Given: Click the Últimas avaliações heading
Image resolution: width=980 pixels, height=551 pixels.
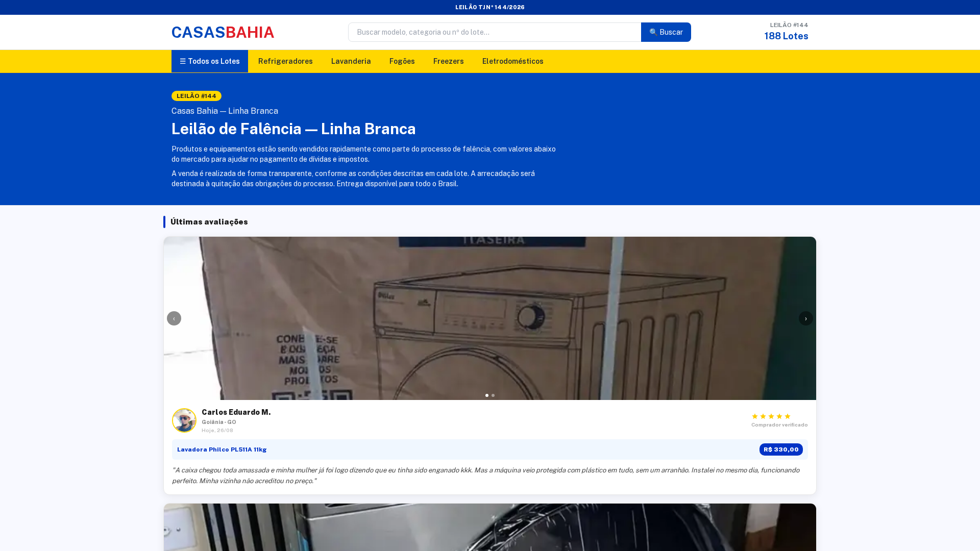Looking at the screenshot, I should click(x=209, y=222).
